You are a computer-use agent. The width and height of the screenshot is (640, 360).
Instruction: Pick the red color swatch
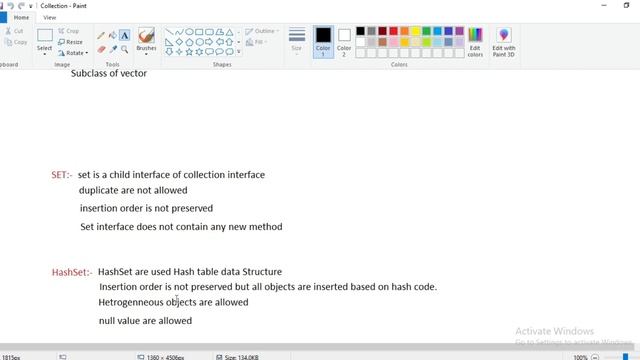click(x=393, y=31)
